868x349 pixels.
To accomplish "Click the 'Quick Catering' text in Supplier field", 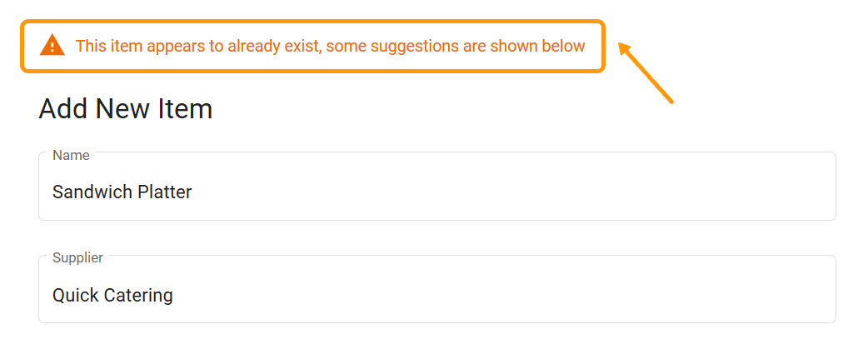I will tap(112, 296).
